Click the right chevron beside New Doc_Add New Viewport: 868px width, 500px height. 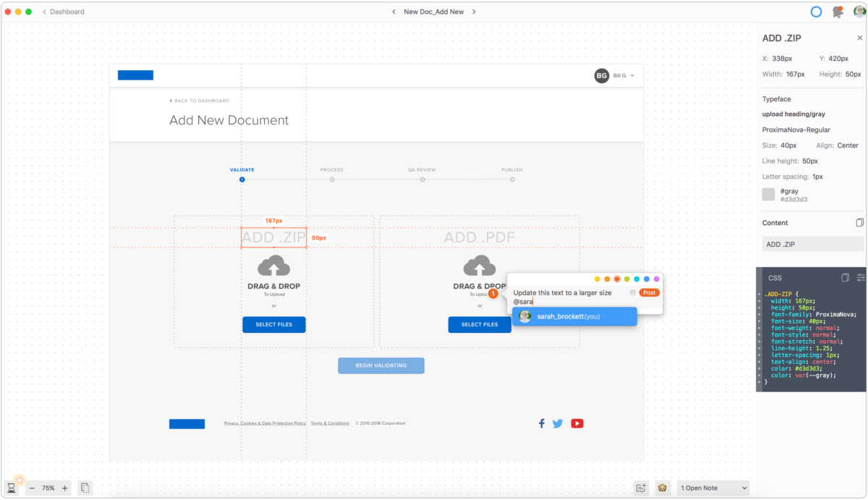tap(474, 12)
